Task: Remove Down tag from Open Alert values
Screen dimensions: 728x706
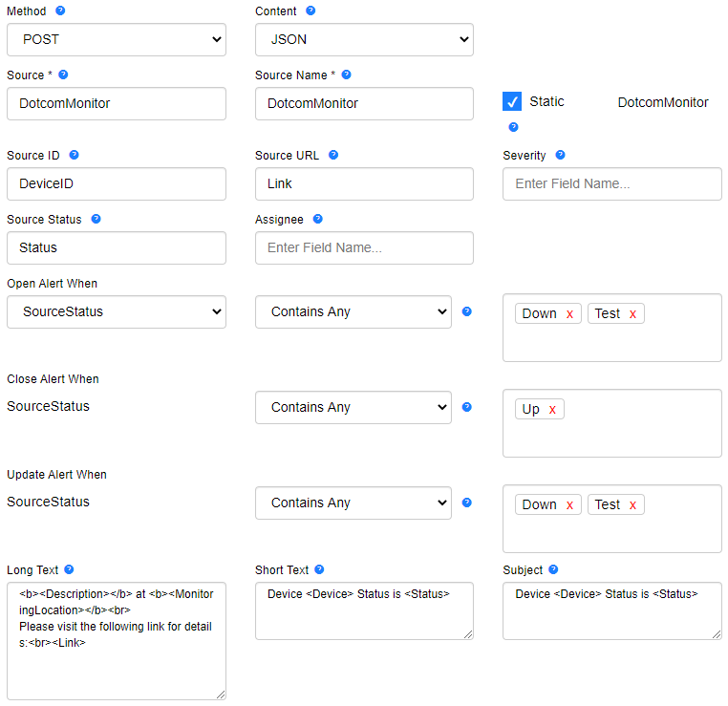Action: (x=569, y=314)
